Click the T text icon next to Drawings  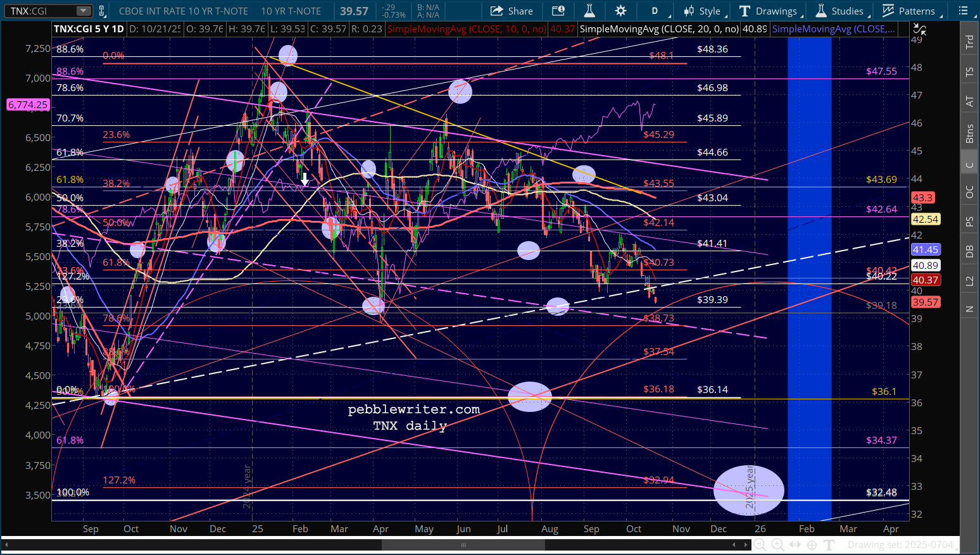744,11
